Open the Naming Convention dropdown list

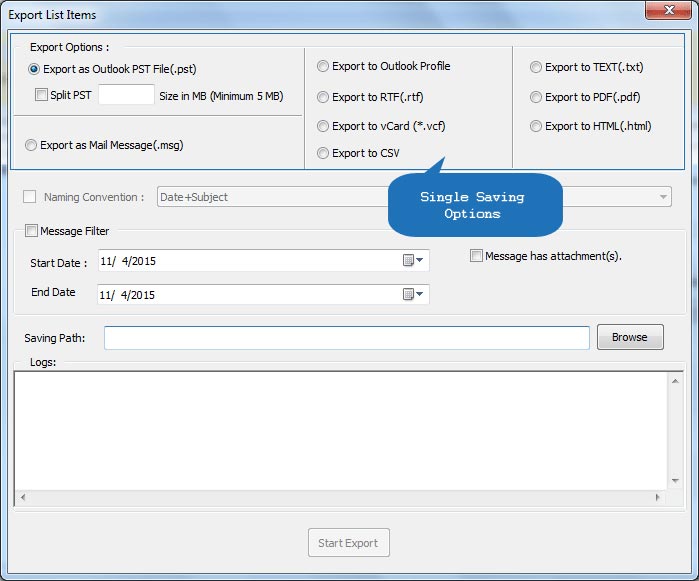(664, 197)
